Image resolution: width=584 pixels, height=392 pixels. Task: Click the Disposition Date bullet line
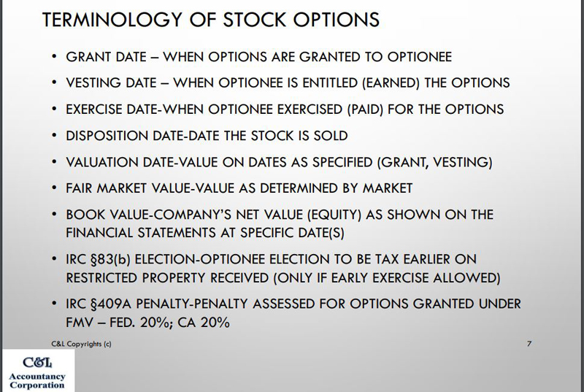pyautogui.click(x=207, y=136)
